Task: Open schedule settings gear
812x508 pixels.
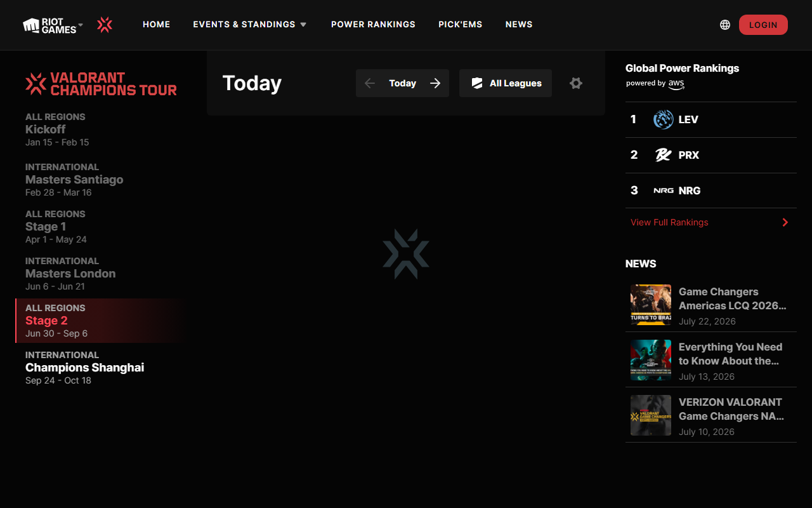Action: click(576, 83)
